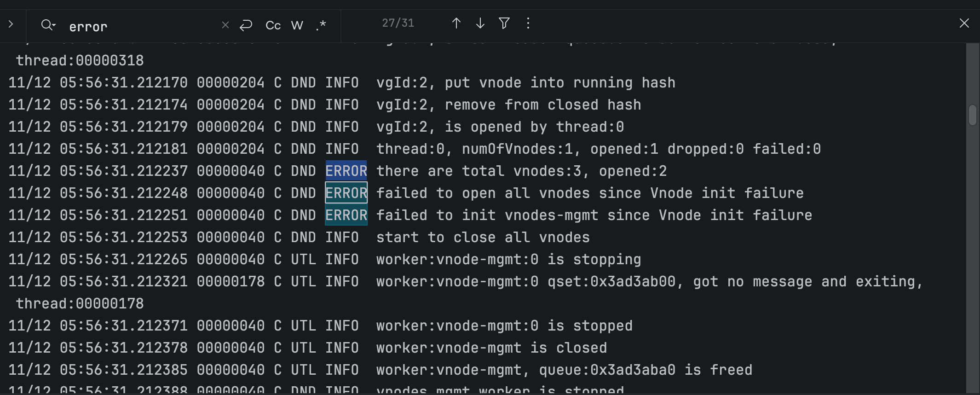Click the vertical scrollbar thumb
This screenshot has height=395, width=980.
(x=972, y=115)
